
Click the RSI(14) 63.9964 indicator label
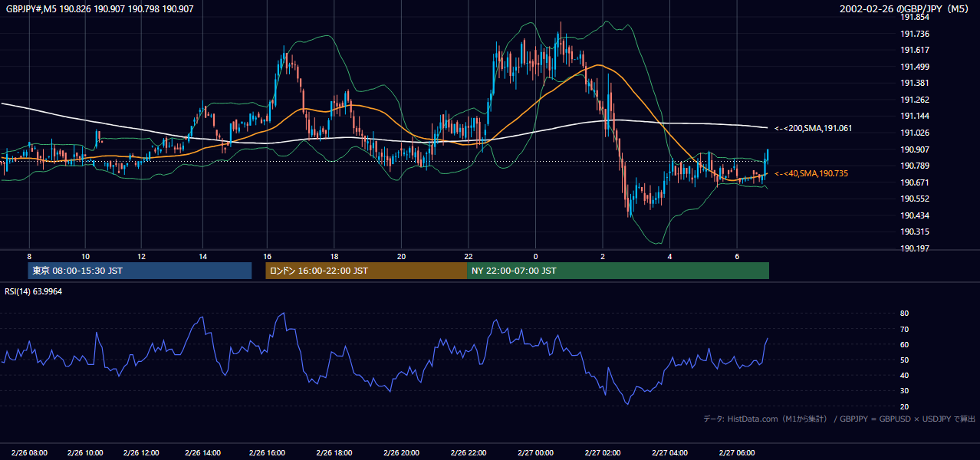coord(34,291)
